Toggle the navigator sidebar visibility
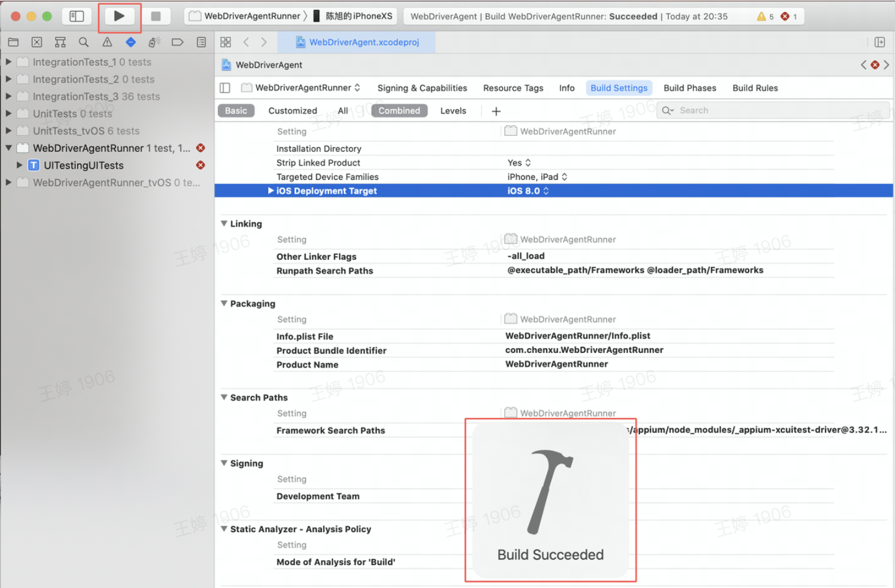Viewport: 895px width, 588px height. (x=77, y=16)
